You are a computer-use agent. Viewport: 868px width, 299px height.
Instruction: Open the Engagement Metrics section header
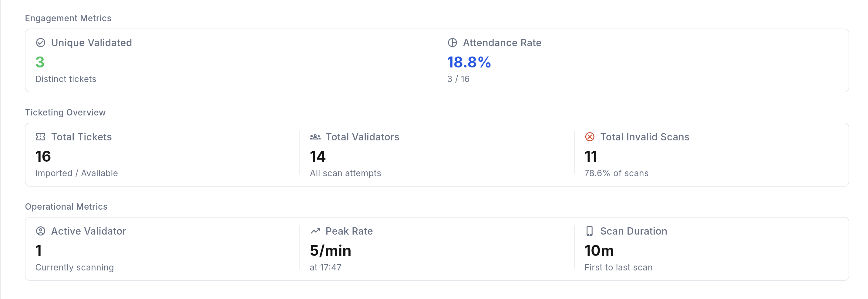pos(68,18)
